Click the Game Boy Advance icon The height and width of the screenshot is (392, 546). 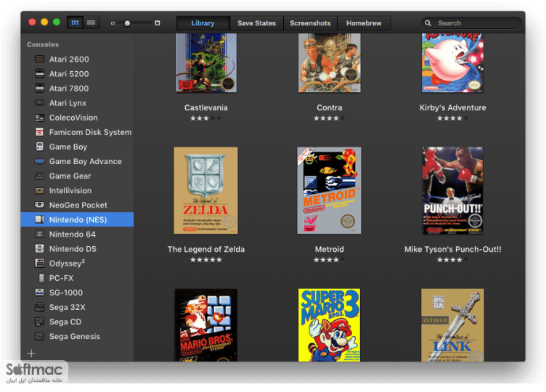point(40,162)
